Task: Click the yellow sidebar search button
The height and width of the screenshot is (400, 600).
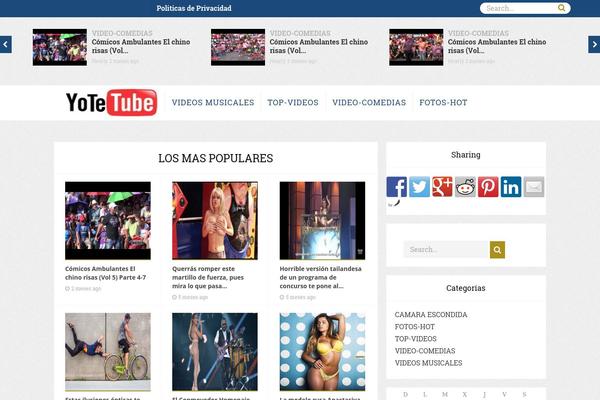Action: pyautogui.click(x=497, y=250)
